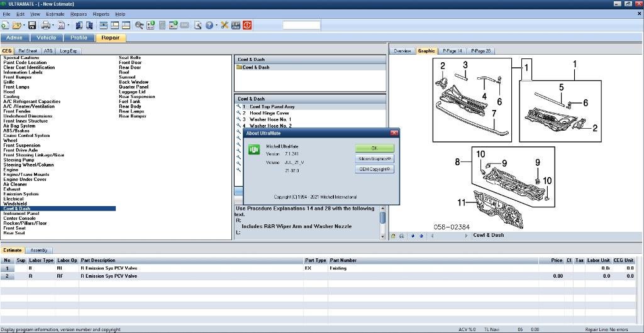Open the Help menu
The height and width of the screenshot is (333, 644).
pos(120,14)
